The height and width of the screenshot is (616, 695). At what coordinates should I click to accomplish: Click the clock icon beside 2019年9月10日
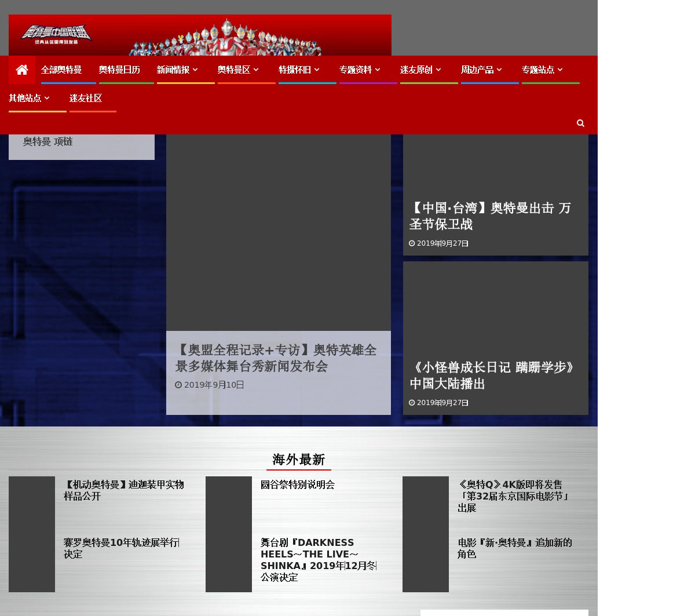pyautogui.click(x=178, y=385)
